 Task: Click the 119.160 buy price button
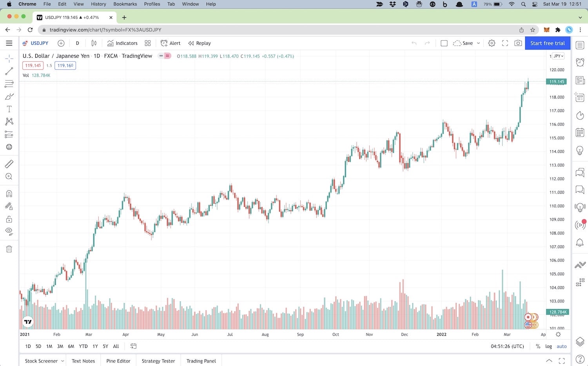pyautogui.click(x=65, y=66)
